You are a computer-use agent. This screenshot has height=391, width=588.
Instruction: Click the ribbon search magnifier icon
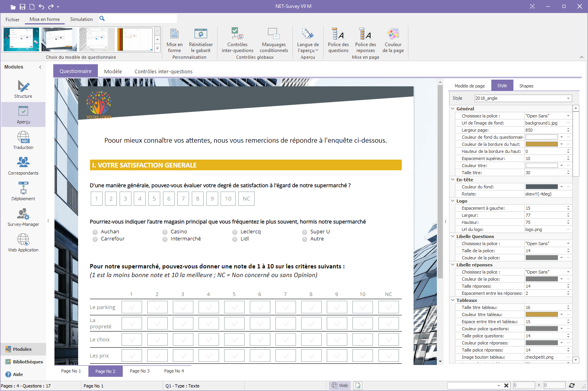[x=102, y=19]
